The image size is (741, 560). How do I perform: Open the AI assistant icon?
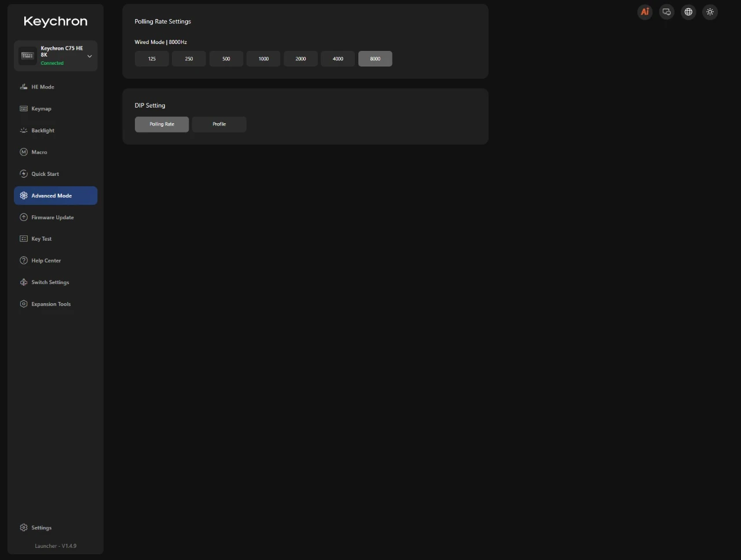(x=645, y=12)
